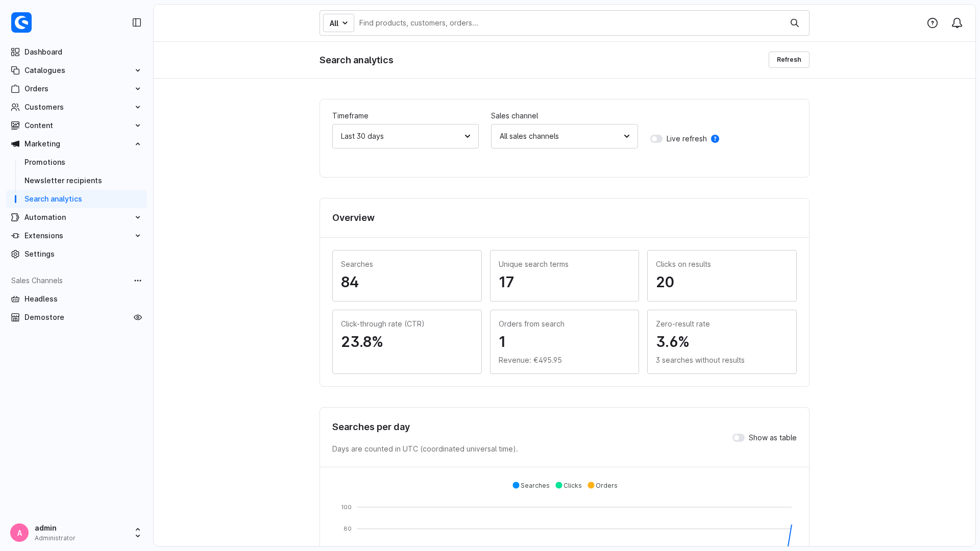Focus the global search input field
The height and width of the screenshot is (551, 980).
click(x=569, y=23)
